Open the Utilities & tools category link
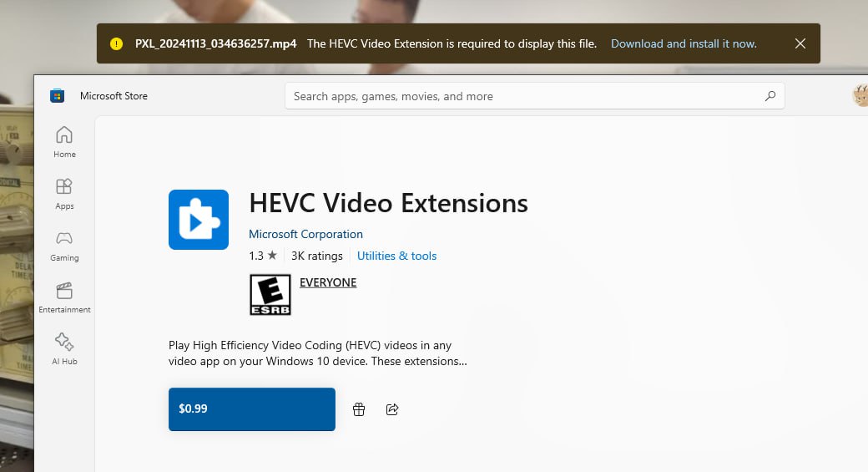 coord(396,256)
